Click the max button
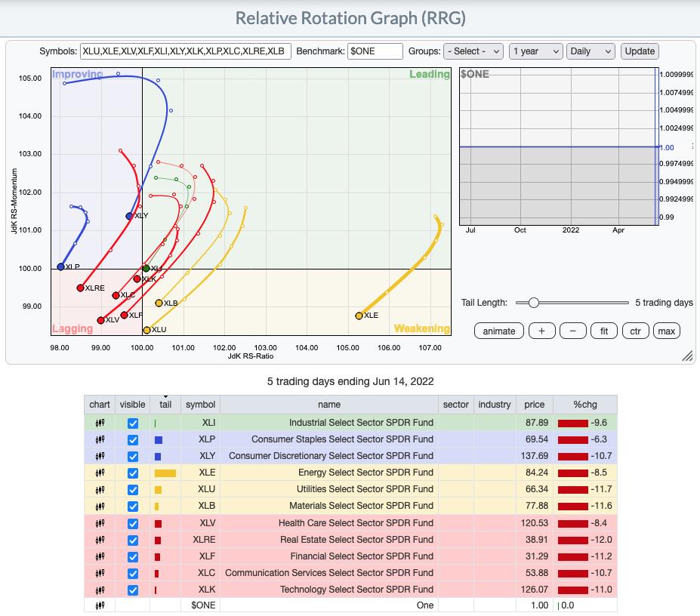 coord(667,331)
